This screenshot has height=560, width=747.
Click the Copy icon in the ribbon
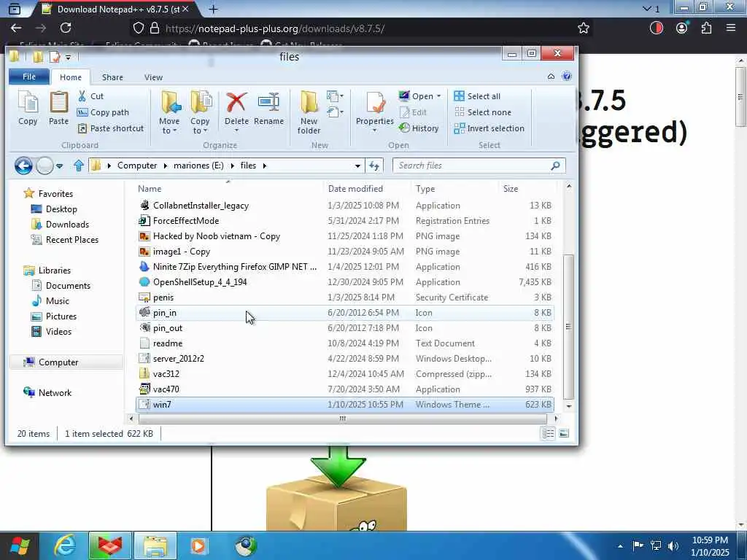click(28, 108)
